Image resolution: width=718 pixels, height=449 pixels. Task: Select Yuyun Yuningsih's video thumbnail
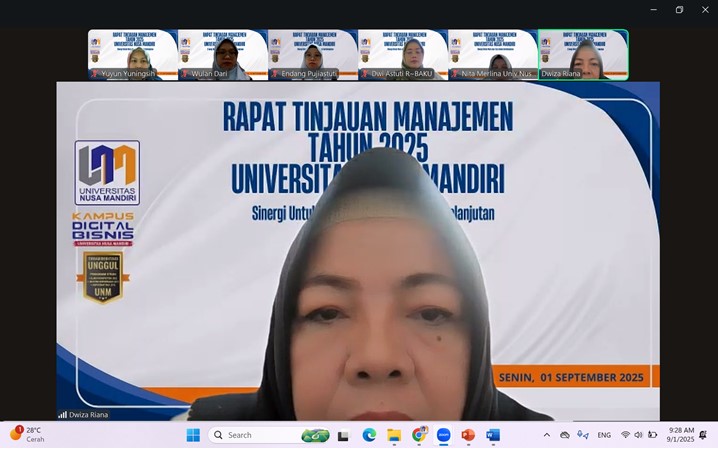132,55
